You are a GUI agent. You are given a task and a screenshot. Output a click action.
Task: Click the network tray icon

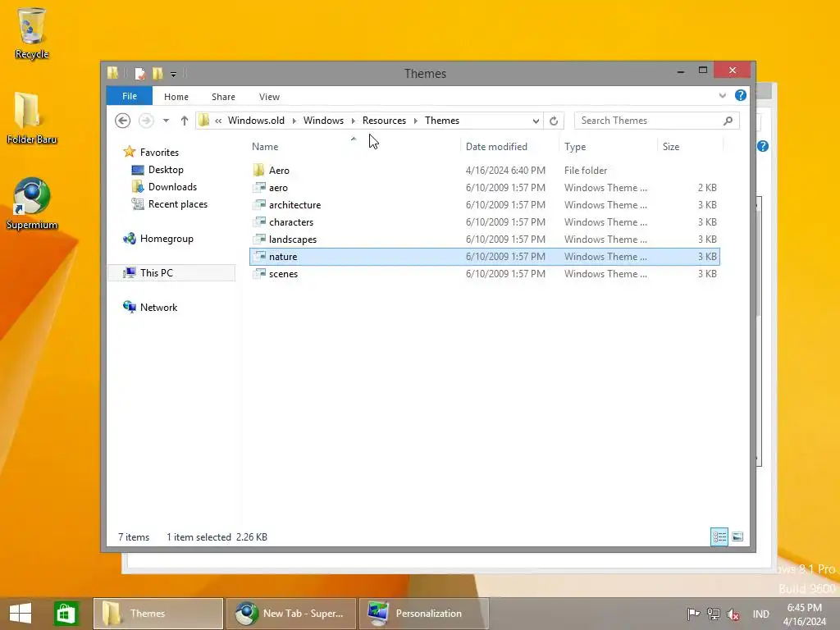713,614
